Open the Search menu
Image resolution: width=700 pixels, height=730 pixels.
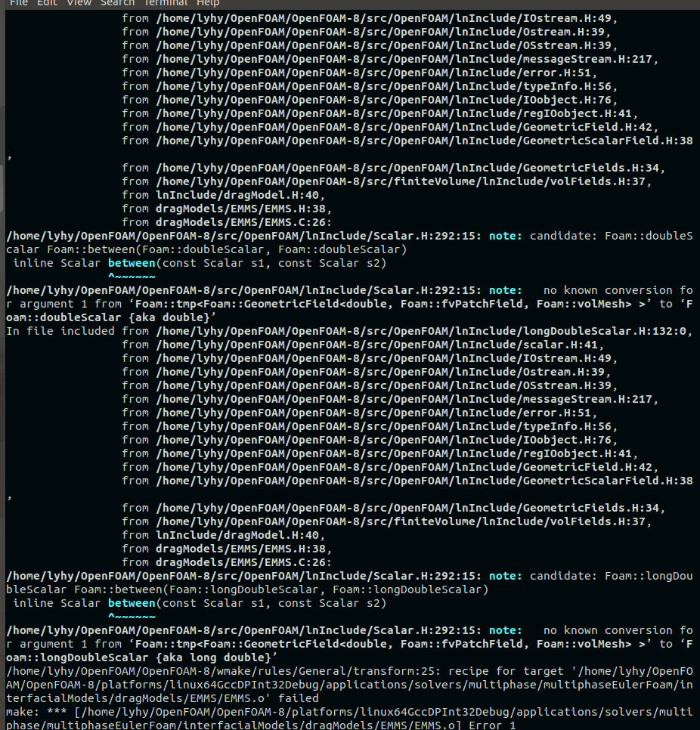click(117, 3)
